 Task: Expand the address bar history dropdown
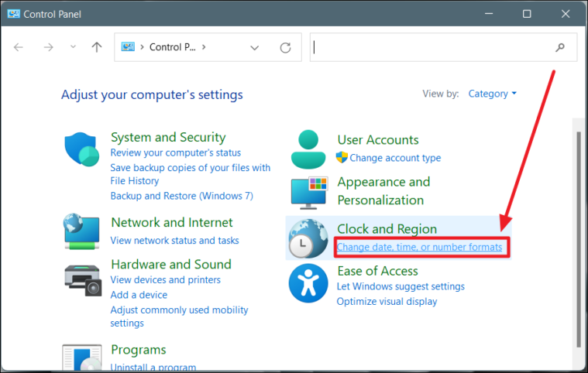point(255,47)
